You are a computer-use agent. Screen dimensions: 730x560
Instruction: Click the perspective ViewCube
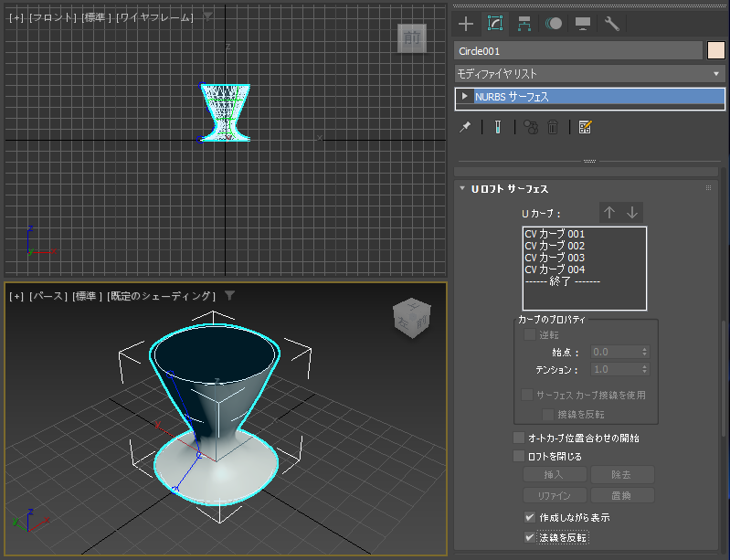pyautogui.click(x=411, y=319)
